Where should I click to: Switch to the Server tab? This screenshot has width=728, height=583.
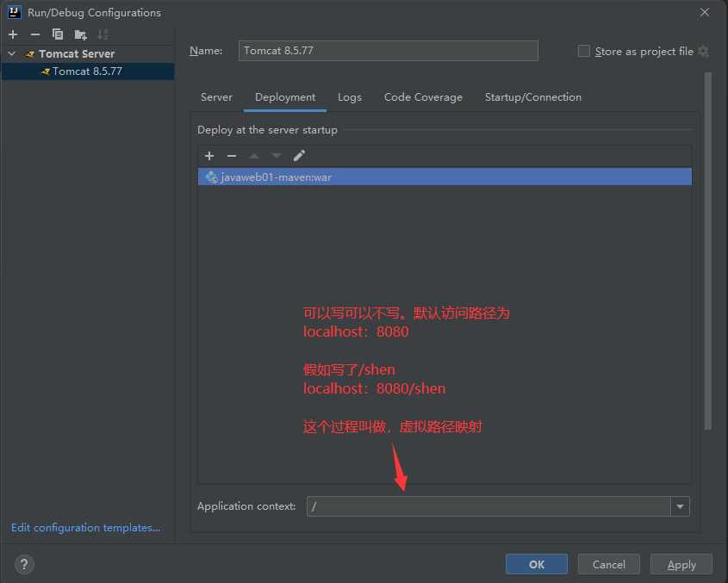[x=216, y=97]
